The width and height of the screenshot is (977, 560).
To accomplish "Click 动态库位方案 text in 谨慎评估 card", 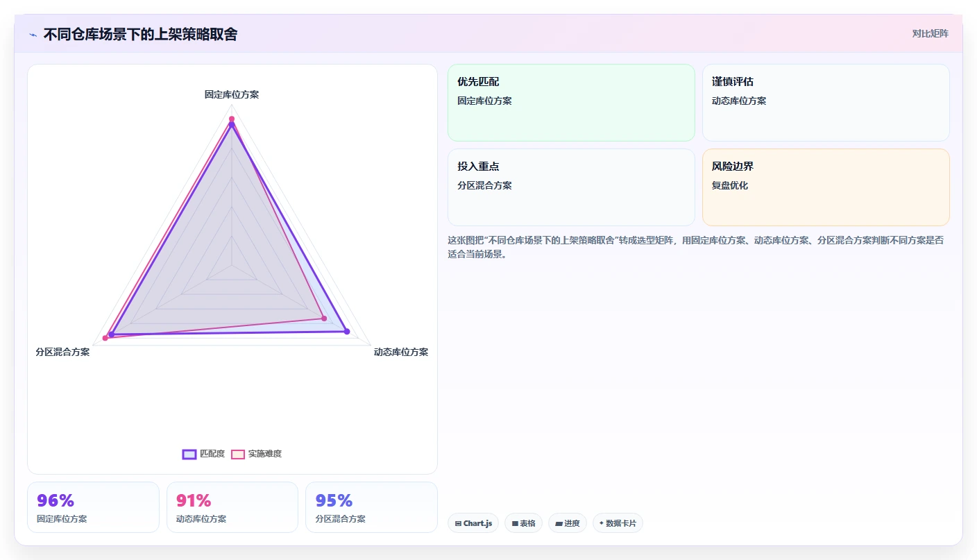I will tap(739, 101).
